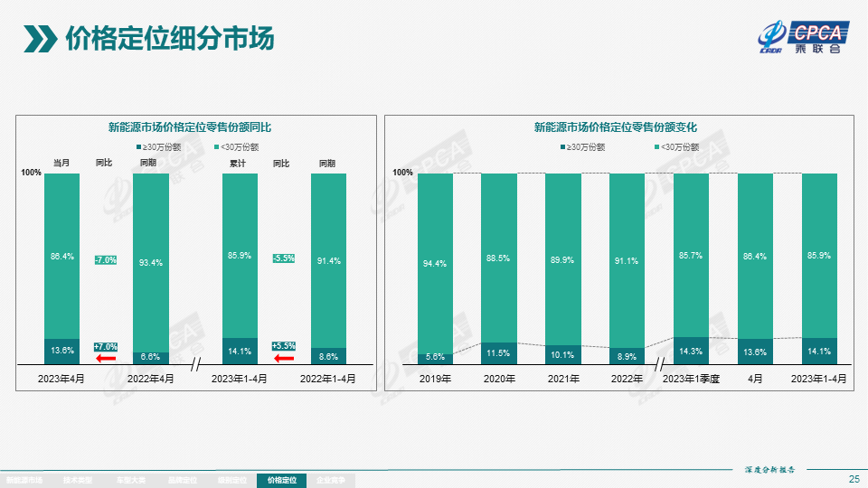The width and height of the screenshot is (868, 488).
Task: Select the 11.5% bar segment for 2020年
Action: pyautogui.click(x=498, y=353)
